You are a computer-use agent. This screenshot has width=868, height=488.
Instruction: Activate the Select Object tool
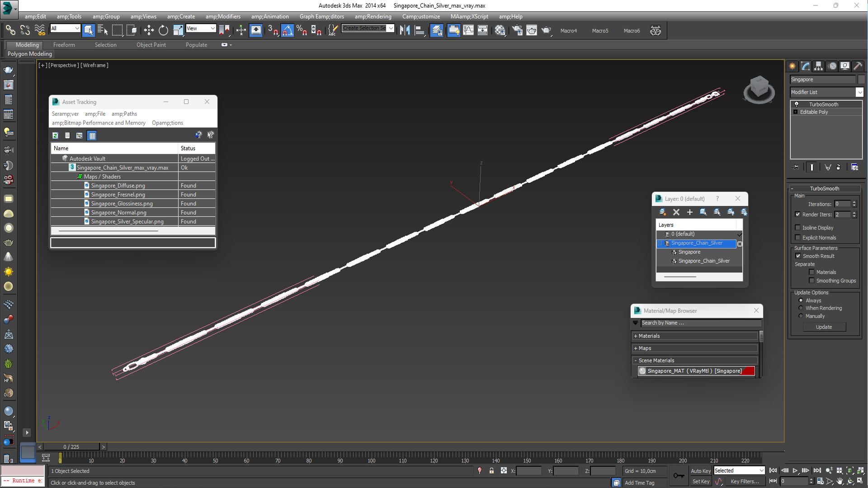click(88, 30)
